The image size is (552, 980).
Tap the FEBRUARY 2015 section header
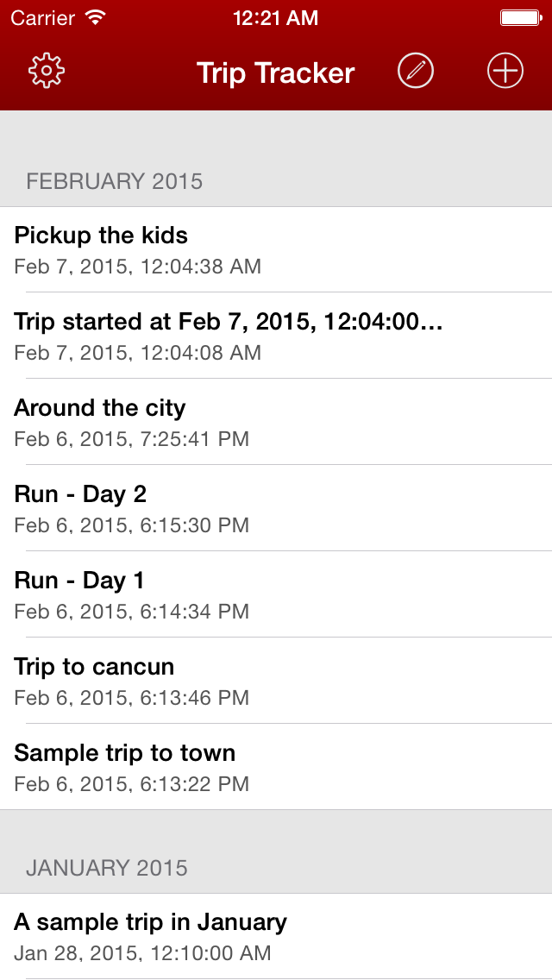[115, 181]
